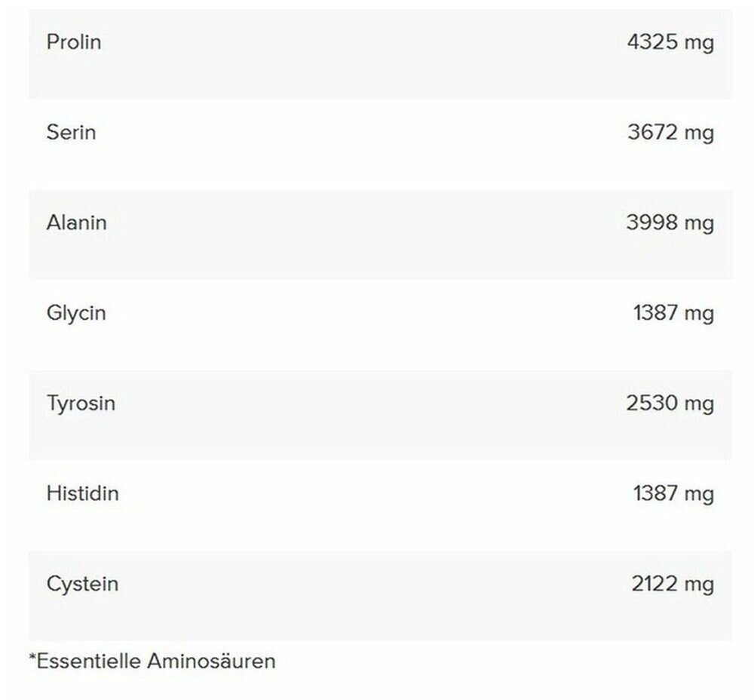Screen dimensions: 754x700
Task: Click the number 2122 for Cystein
Action: coord(654,585)
